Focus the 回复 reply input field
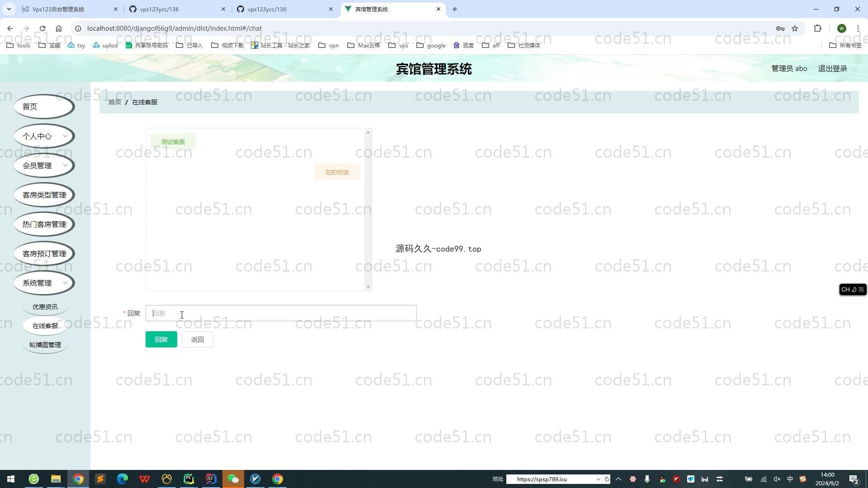868x488 pixels. [281, 313]
